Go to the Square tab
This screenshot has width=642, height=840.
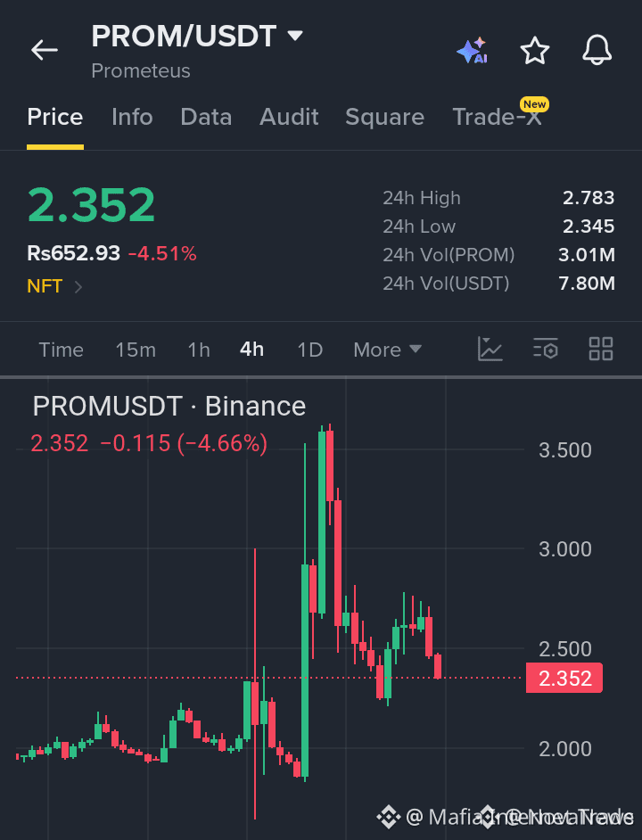pos(385,117)
